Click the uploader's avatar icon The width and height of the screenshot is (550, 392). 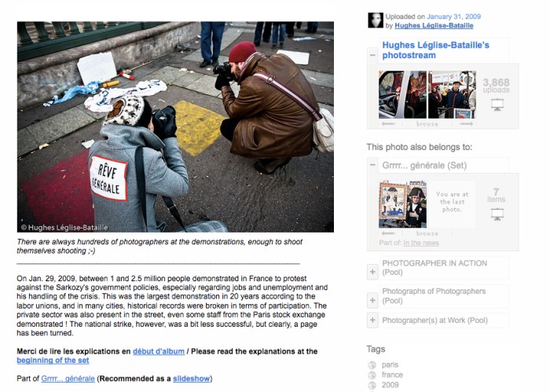tap(376, 20)
